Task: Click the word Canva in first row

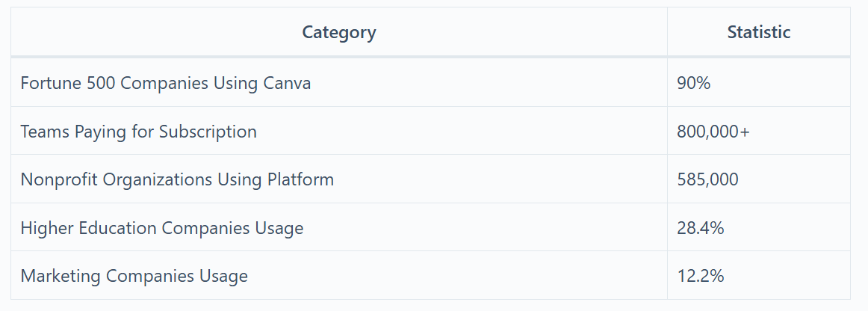Action: (x=287, y=83)
